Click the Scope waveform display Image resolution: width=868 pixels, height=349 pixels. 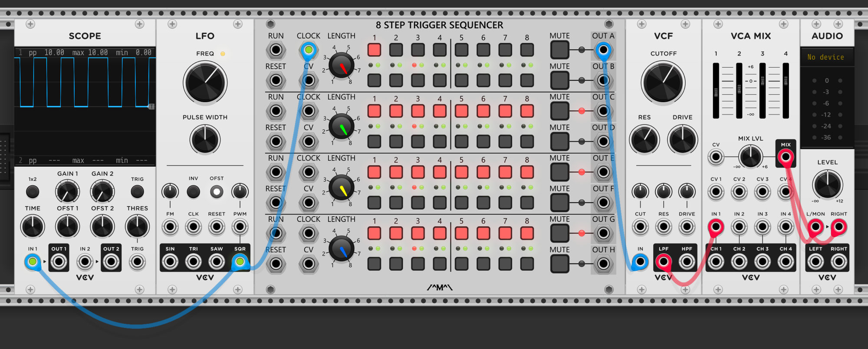85,106
